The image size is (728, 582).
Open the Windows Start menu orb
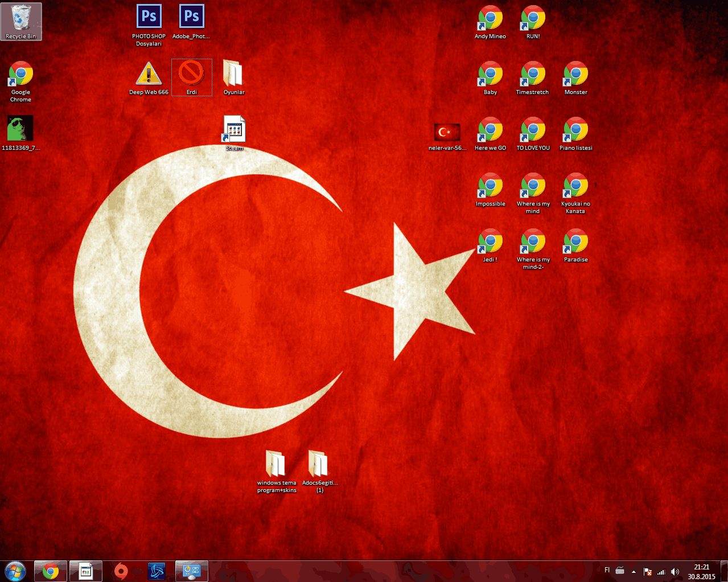(x=15, y=571)
